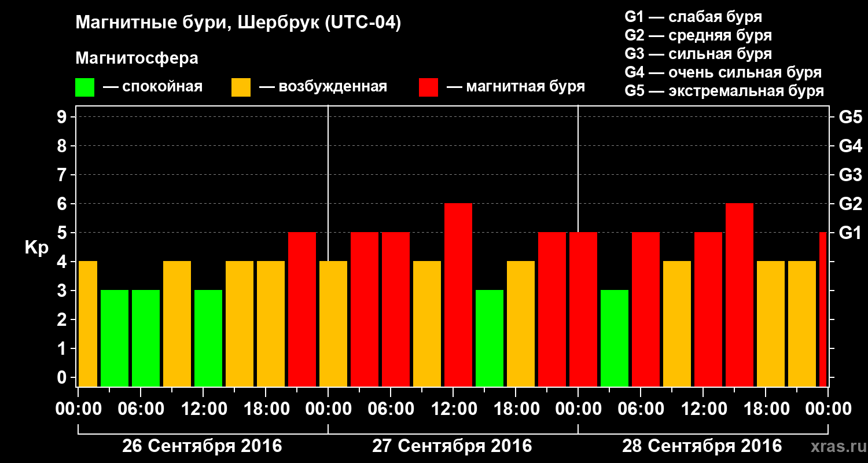This screenshot has width=868, height=463.
Task: Click the red bar crossing midnight into 28 September
Action: click(x=583, y=310)
